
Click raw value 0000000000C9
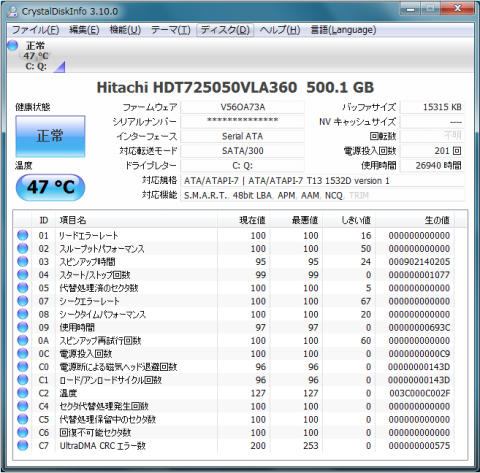pos(419,354)
